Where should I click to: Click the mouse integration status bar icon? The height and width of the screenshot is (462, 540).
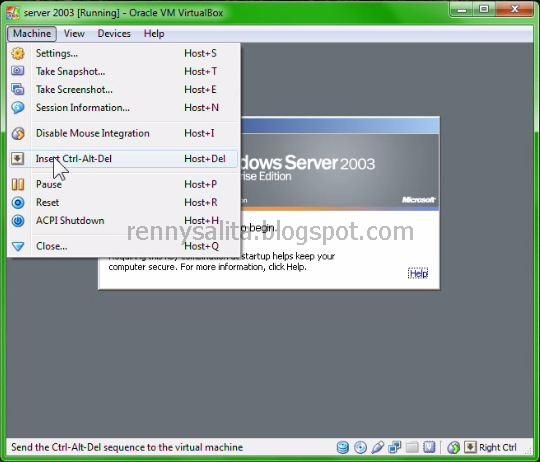pos(454,448)
